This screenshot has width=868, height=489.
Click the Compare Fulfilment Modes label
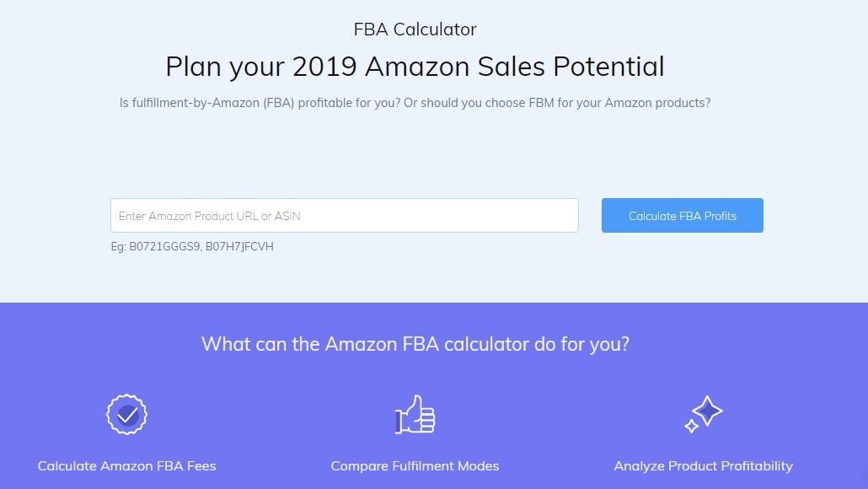(415, 466)
